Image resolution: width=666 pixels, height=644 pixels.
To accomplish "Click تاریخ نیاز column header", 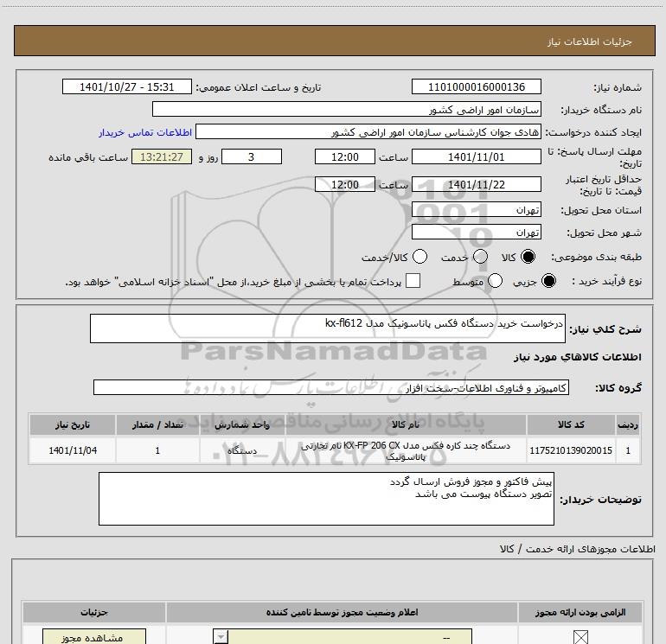I will point(73,424).
